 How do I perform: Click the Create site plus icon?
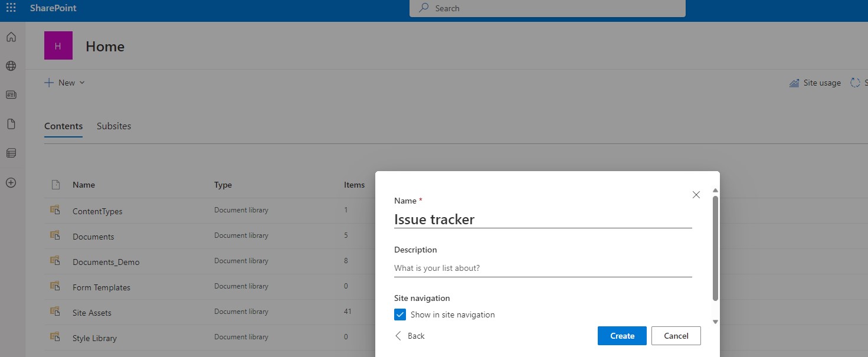pyautogui.click(x=11, y=183)
